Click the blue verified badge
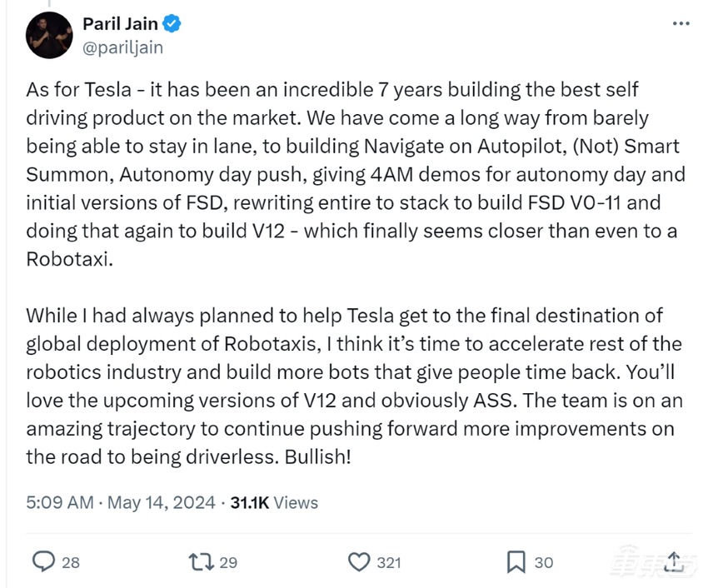This screenshot has height=588, width=708. [173, 24]
